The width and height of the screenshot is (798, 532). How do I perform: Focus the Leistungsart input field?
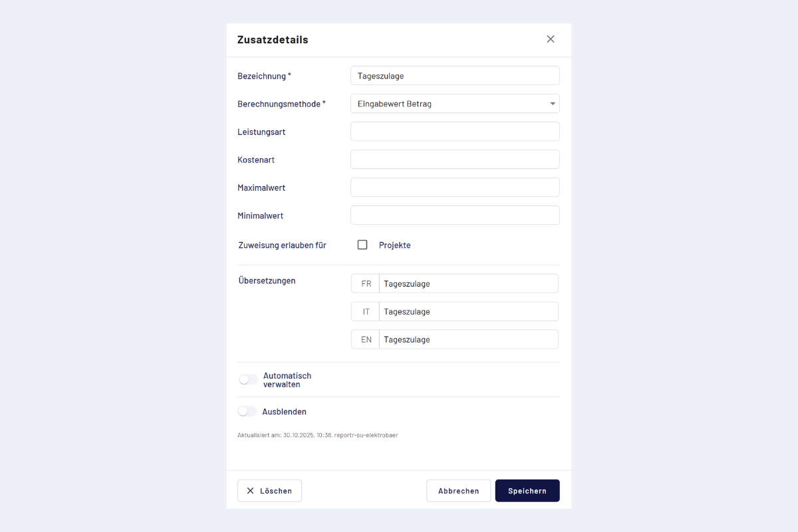[x=455, y=132]
